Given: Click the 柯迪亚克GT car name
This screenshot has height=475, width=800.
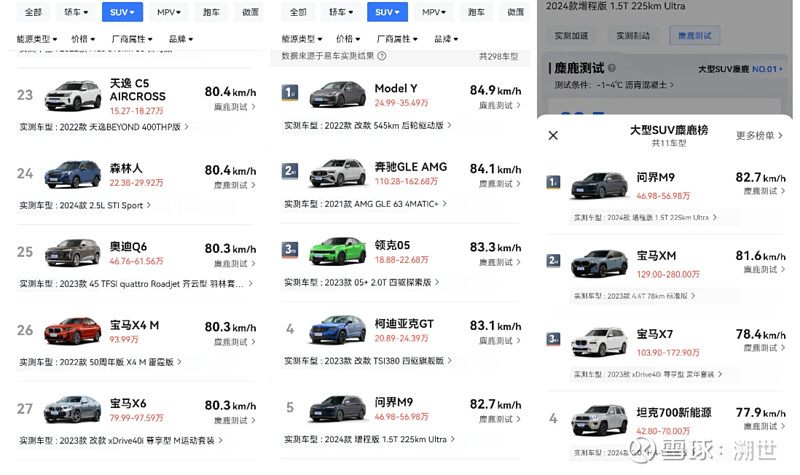Looking at the screenshot, I should click(x=404, y=323).
